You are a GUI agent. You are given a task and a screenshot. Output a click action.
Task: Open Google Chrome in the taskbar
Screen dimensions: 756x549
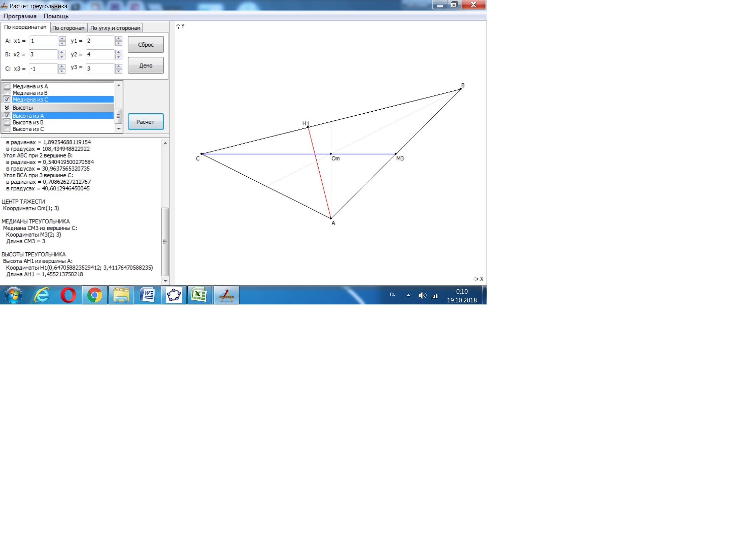95,295
